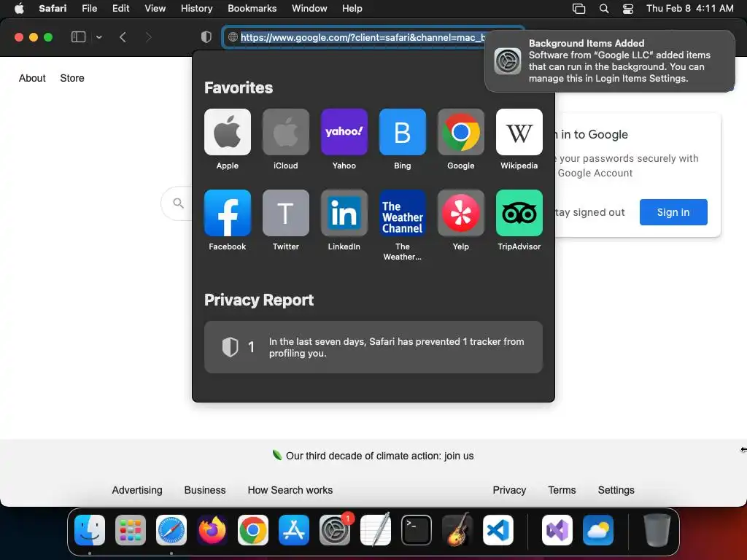Open Terminal from the Dock
This screenshot has height=560, width=747.
tap(417, 530)
